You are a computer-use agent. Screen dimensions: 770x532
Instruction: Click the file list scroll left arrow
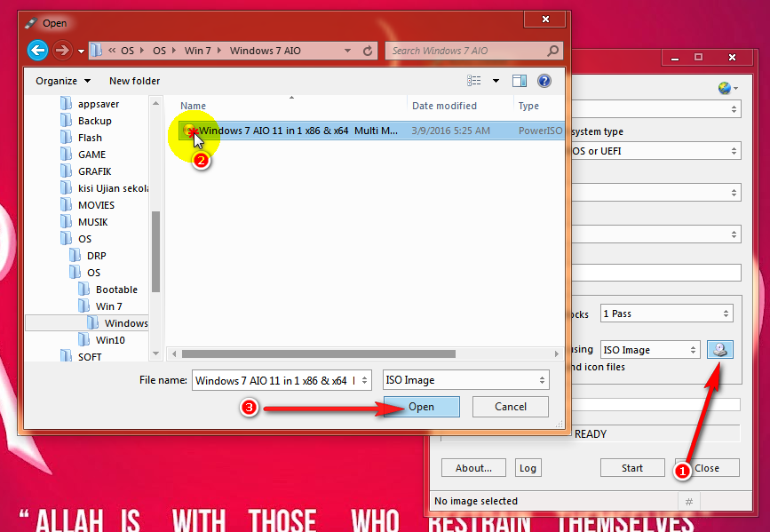[x=174, y=353]
